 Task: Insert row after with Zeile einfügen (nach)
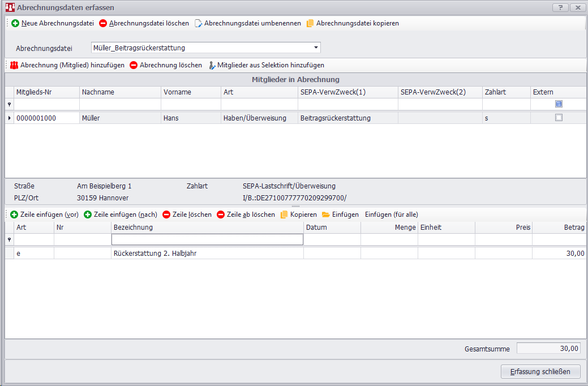coord(88,215)
